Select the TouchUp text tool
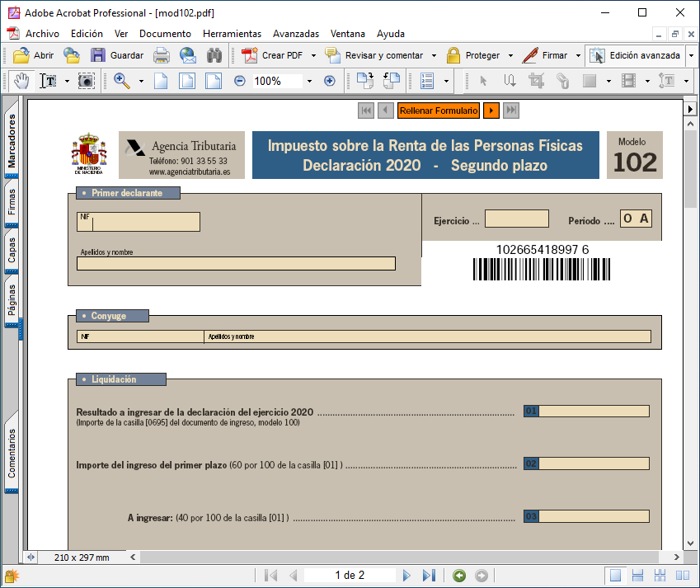This screenshot has height=588, width=700. (667, 81)
